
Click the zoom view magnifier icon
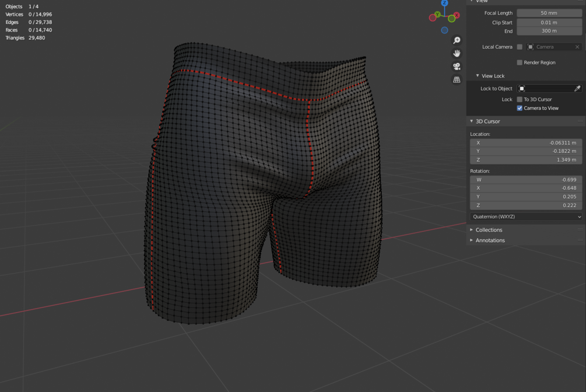pos(457,40)
